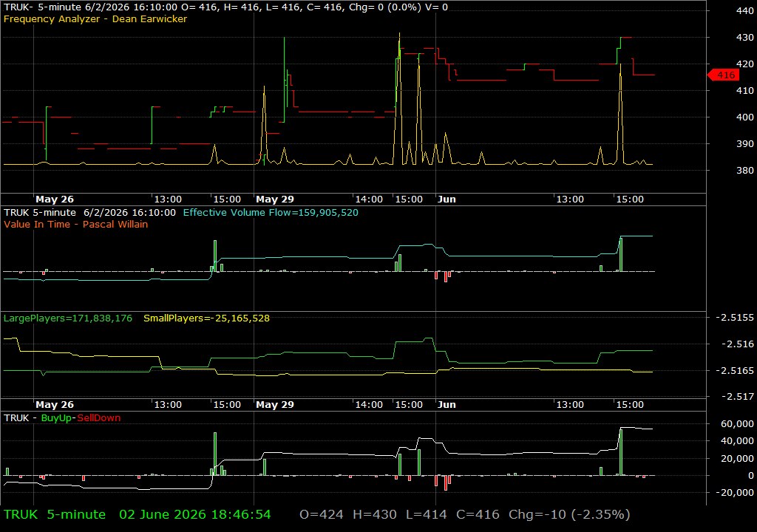Click the red 416 current price tag
Image resolution: width=757 pixels, height=532 pixels.
click(x=723, y=75)
